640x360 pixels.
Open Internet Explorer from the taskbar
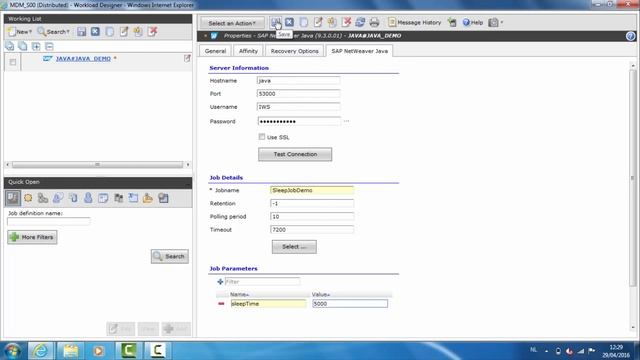pyautogui.click(x=40, y=351)
